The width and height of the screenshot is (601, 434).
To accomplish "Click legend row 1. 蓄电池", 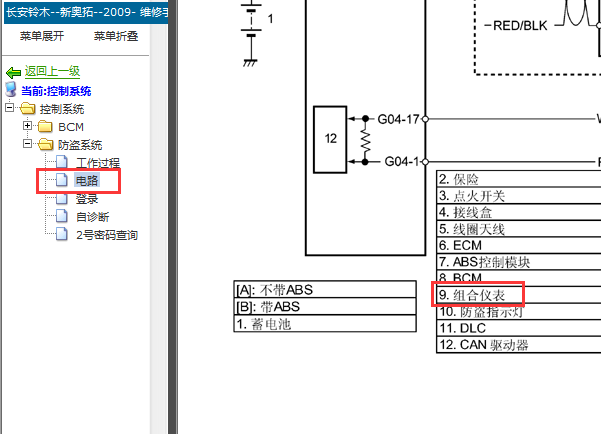I will click(x=325, y=324).
